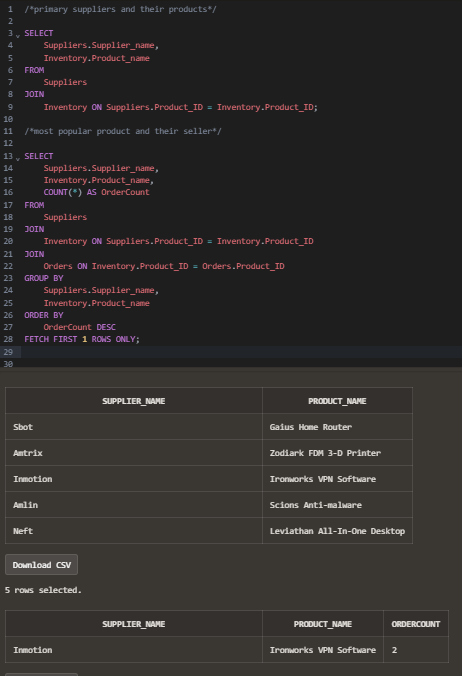Select the order count value 2
The height and width of the screenshot is (676, 462).
415,650
